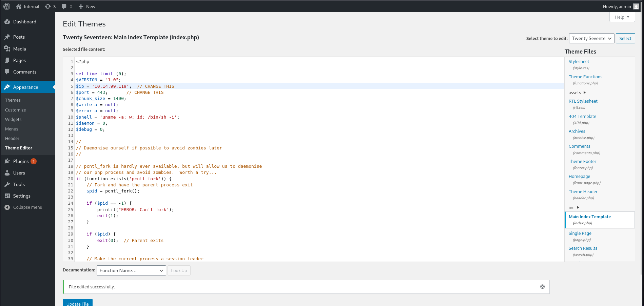
Task: Click the Tools wrench icon
Action: click(x=7, y=184)
